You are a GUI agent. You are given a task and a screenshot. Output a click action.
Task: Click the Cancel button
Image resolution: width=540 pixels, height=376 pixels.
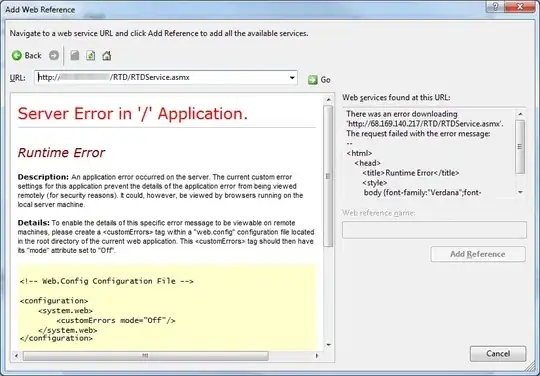click(x=498, y=354)
